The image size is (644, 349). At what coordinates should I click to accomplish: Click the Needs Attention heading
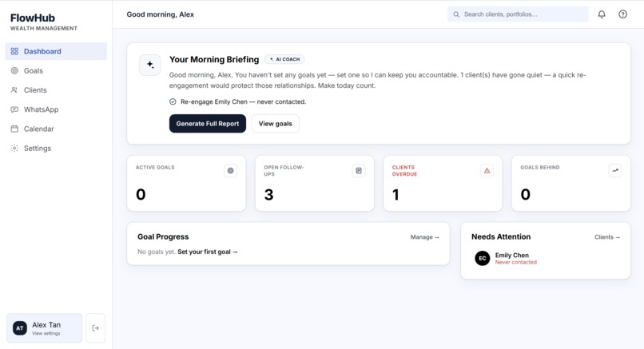coord(501,237)
